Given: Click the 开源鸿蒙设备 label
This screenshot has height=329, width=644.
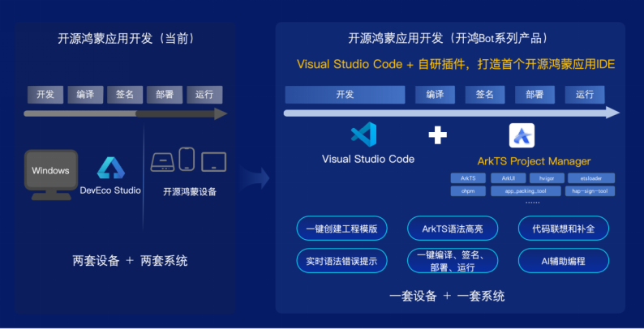Looking at the screenshot, I should [190, 191].
